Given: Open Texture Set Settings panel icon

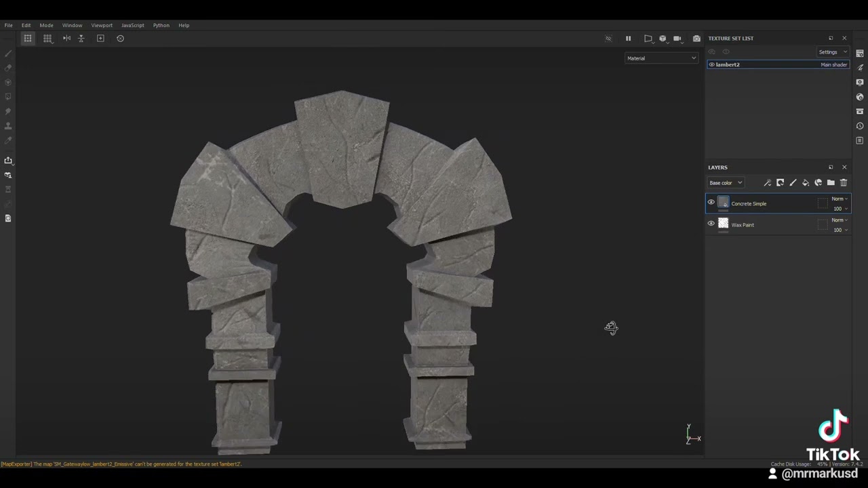Looking at the screenshot, I should point(860,53).
